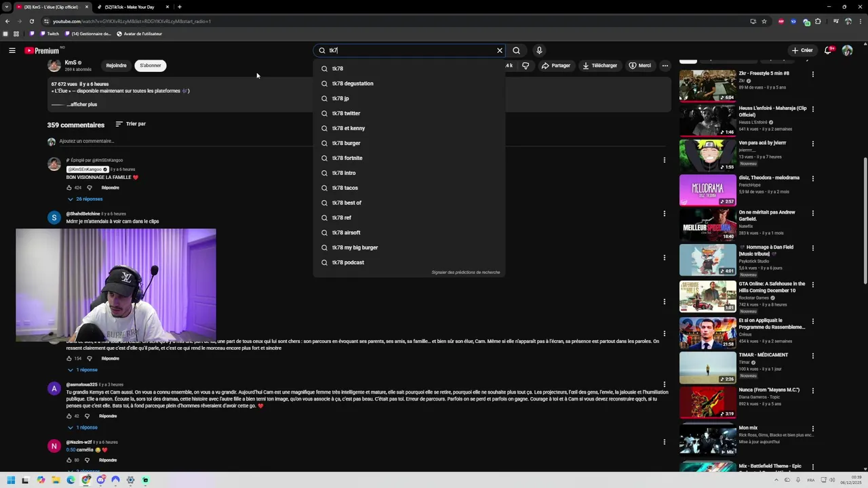Open the Twitch bookmark

click(x=48, y=34)
